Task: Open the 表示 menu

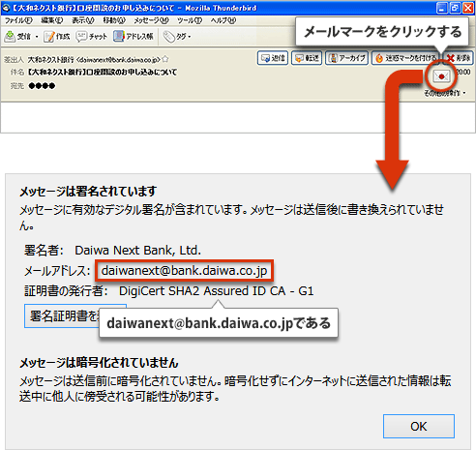Action: (82, 20)
